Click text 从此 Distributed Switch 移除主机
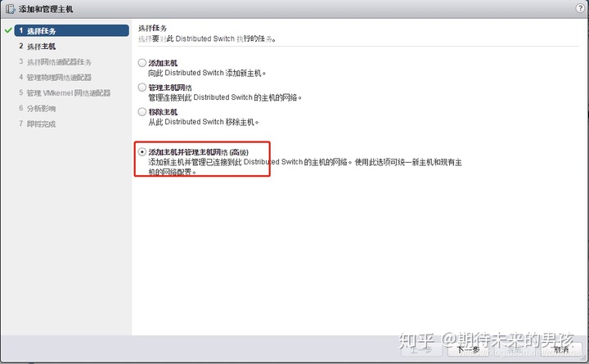This screenshot has height=364, width=589. pyautogui.click(x=203, y=122)
